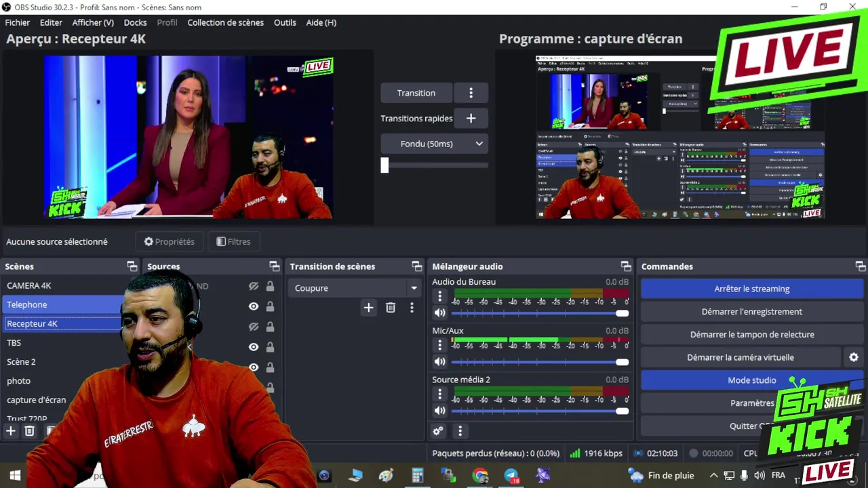Open the system tray volume icon
This screenshot has width=868, height=488.
coord(759,476)
